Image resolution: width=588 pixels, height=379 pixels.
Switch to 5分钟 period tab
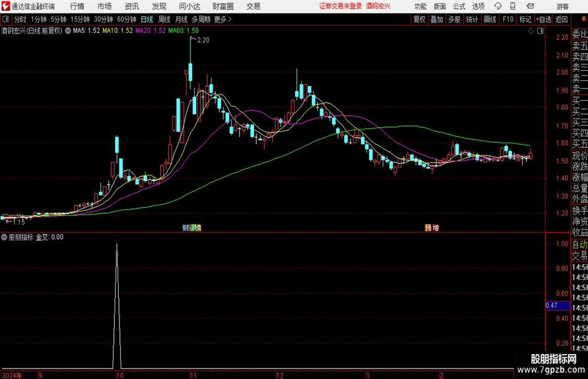pyautogui.click(x=58, y=19)
